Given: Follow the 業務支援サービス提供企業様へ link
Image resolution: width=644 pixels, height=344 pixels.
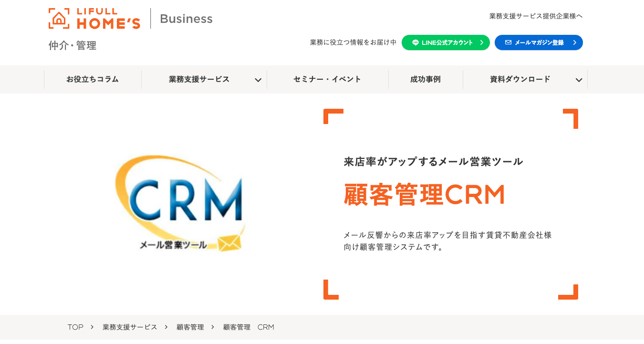Looking at the screenshot, I should [536, 16].
